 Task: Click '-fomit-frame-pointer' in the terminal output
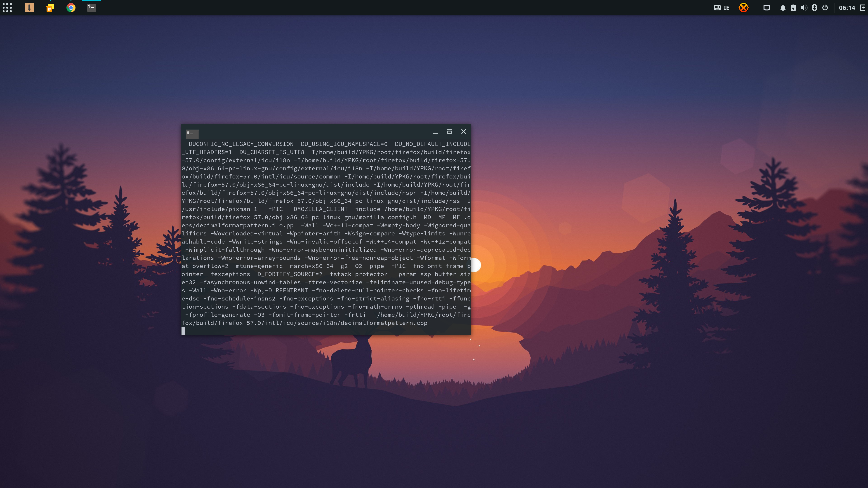[304, 315]
